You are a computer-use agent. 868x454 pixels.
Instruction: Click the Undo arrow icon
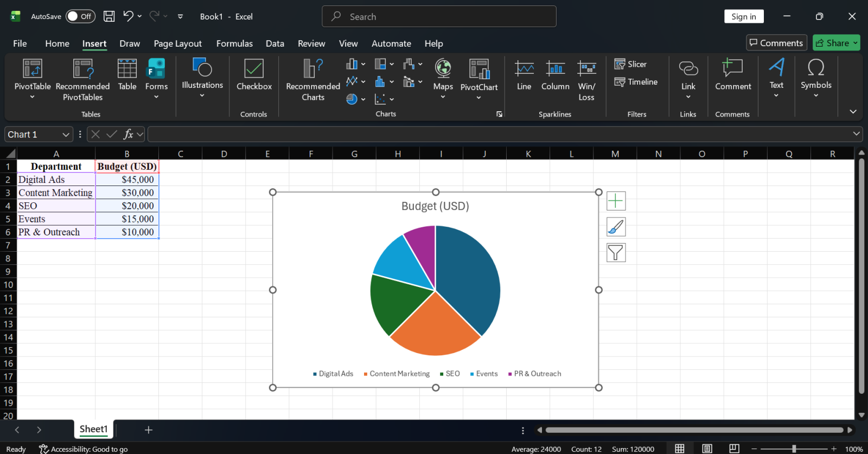128,16
